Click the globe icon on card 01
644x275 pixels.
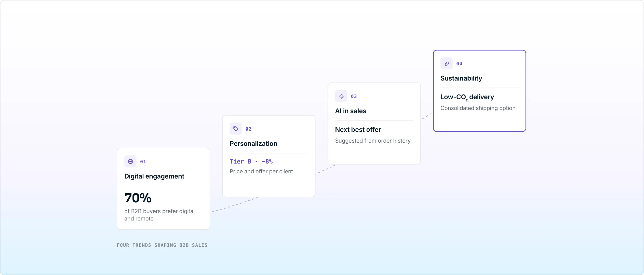[131, 162]
